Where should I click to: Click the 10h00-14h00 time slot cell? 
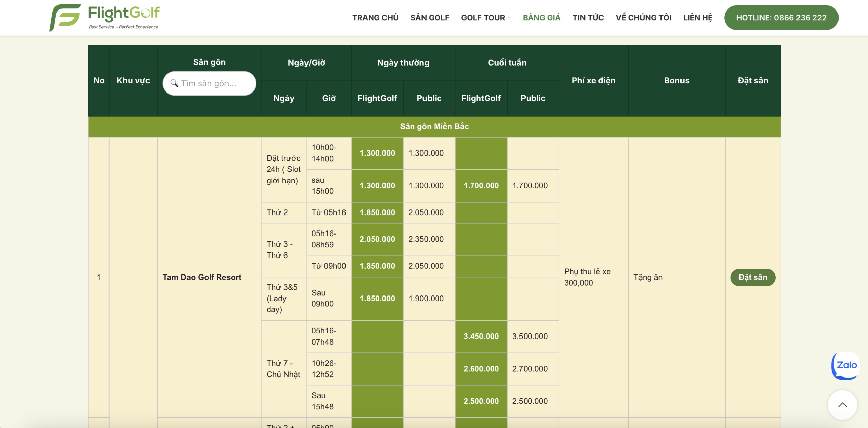tap(329, 153)
